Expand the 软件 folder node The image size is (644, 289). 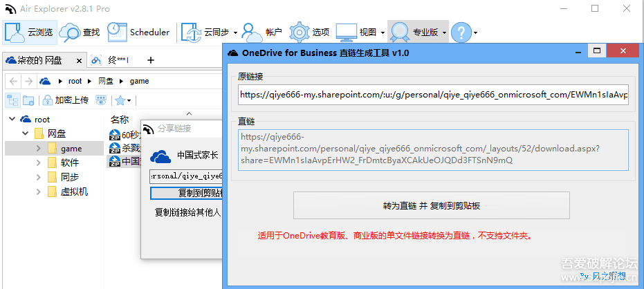pos(39,163)
